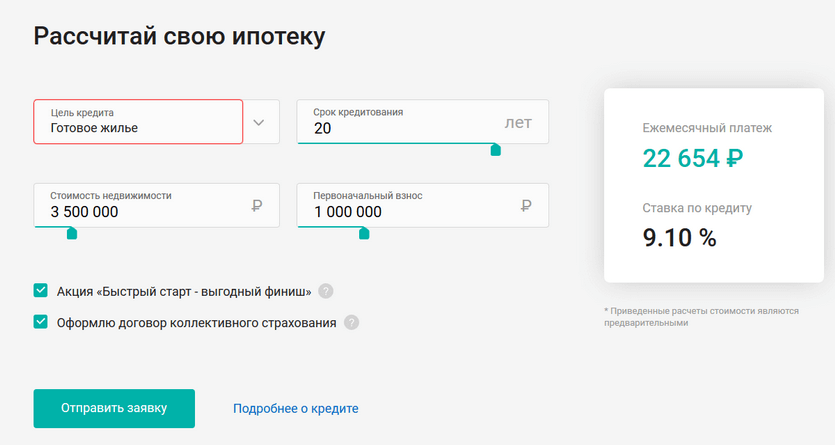
Task: Click the «Отправить заявку» button
Action: pos(114,408)
